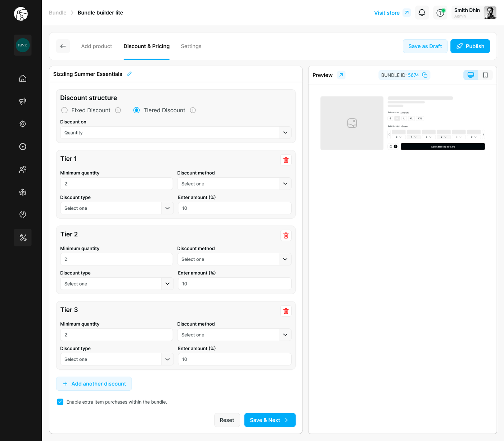Show info for Fixed Discount
Image resolution: width=504 pixels, height=441 pixels.
click(x=118, y=110)
